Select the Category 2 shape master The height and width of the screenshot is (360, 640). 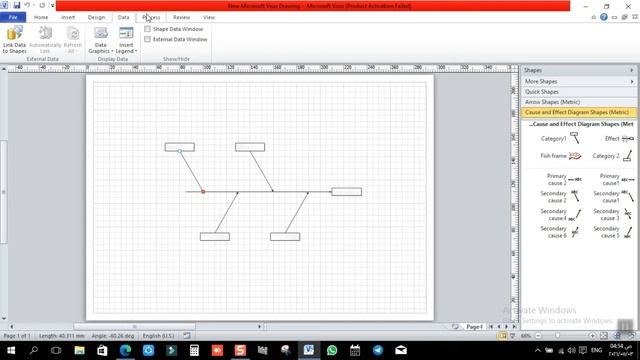point(613,156)
